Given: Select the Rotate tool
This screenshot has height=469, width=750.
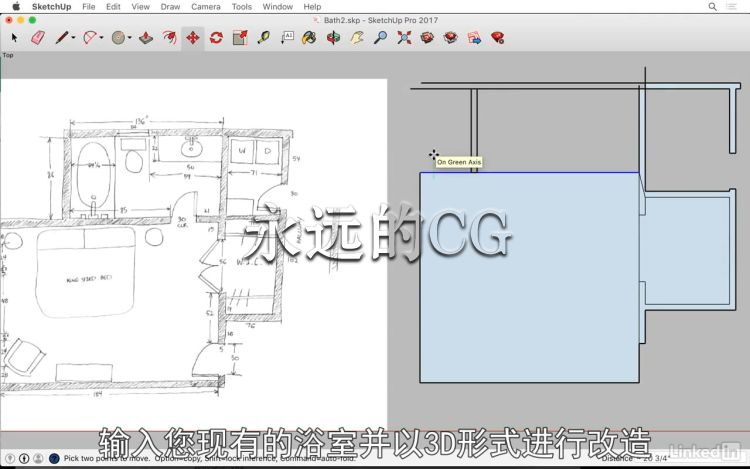Looking at the screenshot, I should coord(216,37).
